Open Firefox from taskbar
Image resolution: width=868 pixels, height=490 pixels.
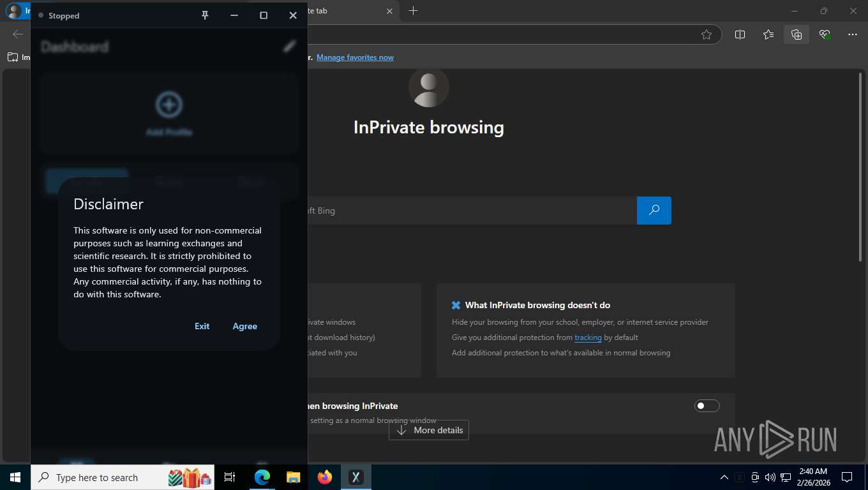325,477
